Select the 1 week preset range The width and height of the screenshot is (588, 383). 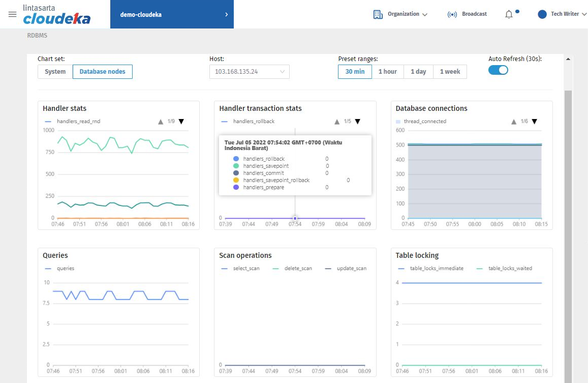tap(450, 72)
